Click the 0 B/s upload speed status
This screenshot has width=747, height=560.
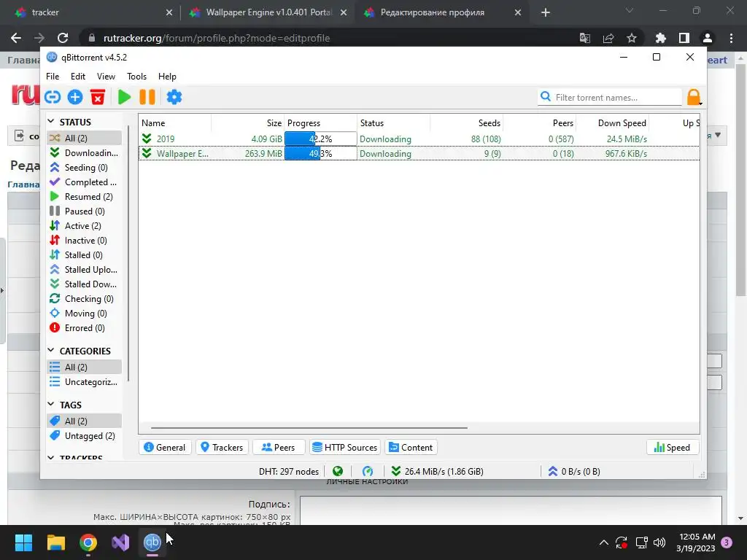574,471
